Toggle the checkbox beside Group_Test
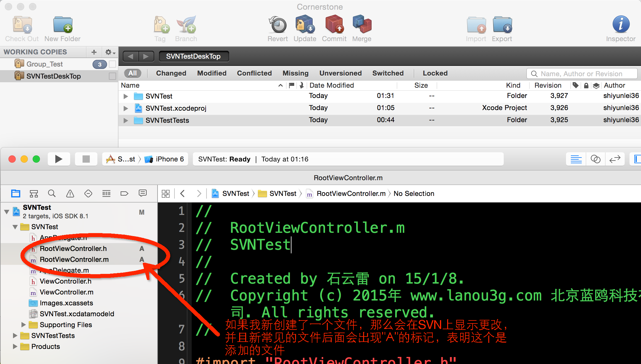 click(112, 64)
